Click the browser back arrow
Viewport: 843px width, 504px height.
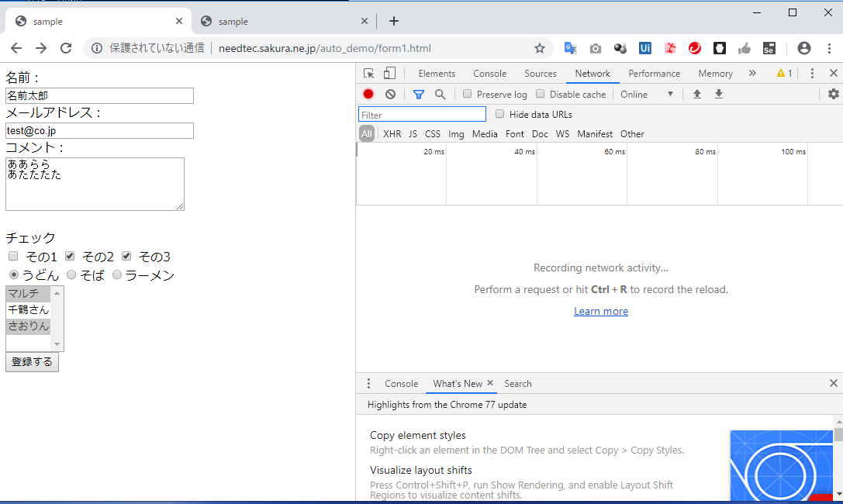(16, 48)
